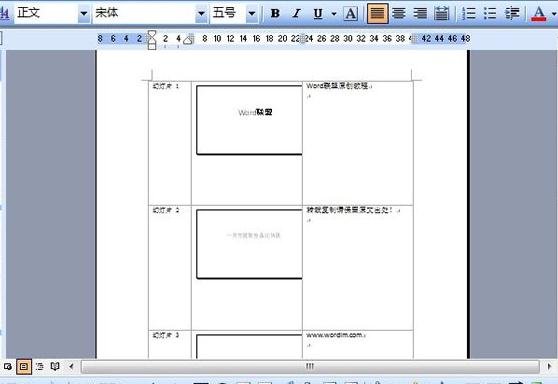Select the slide 3 thumbnail image
Viewport: 558px width, 384px height.
pos(249,346)
